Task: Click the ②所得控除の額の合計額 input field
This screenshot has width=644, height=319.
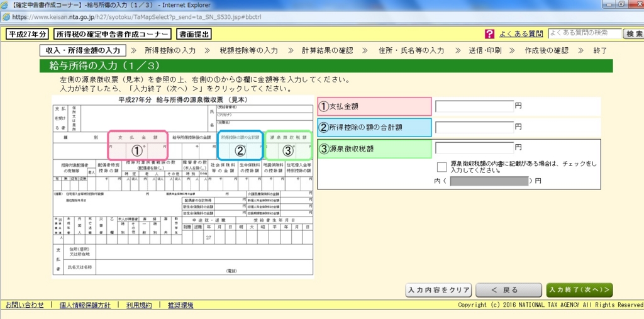Action: pyautogui.click(x=474, y=128)
